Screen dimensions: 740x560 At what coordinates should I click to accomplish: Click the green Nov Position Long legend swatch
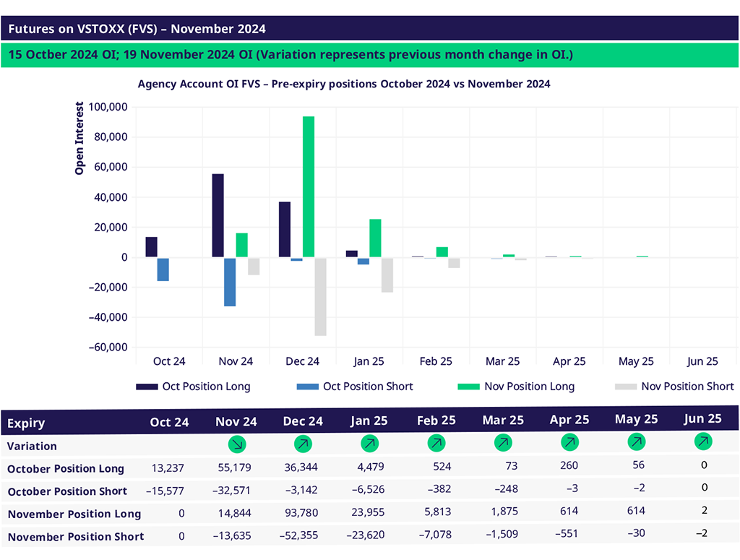[x=468, y=387]
